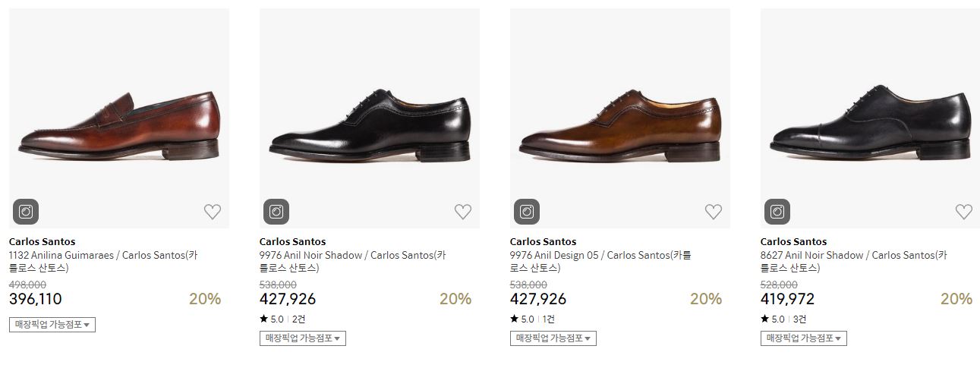Click Instagram icon on 8627 Anil Noir Shadow shoe

(x=777, y=212)
